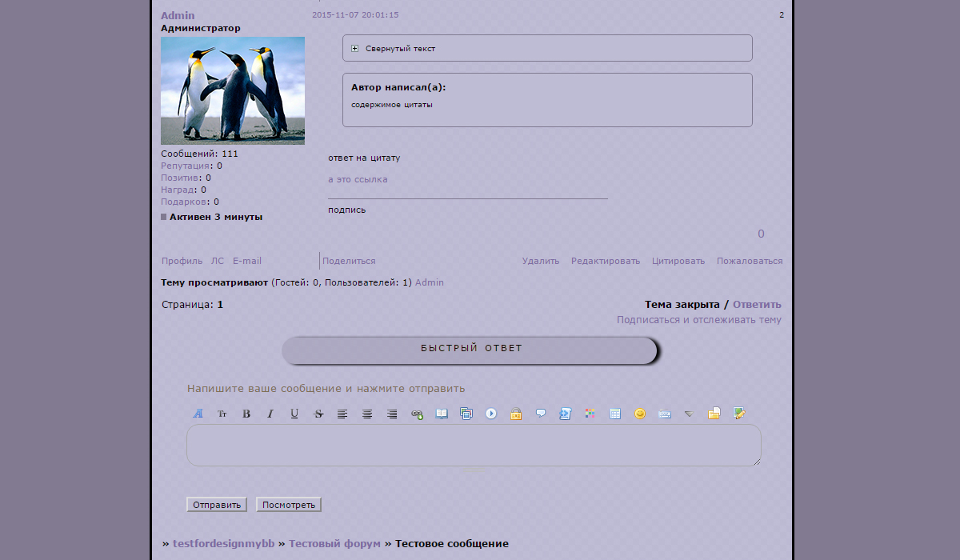
Task: Open the font family icon
Action: [x=198, y=414]
